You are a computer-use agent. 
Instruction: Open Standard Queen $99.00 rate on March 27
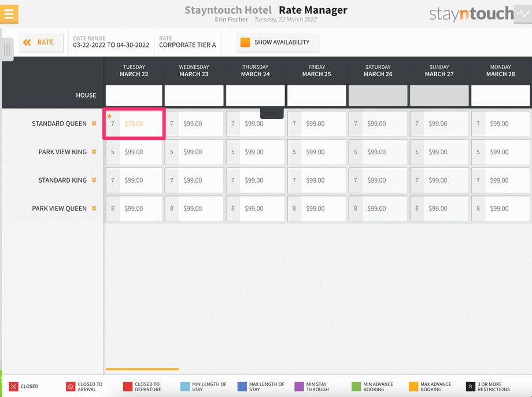439,124
